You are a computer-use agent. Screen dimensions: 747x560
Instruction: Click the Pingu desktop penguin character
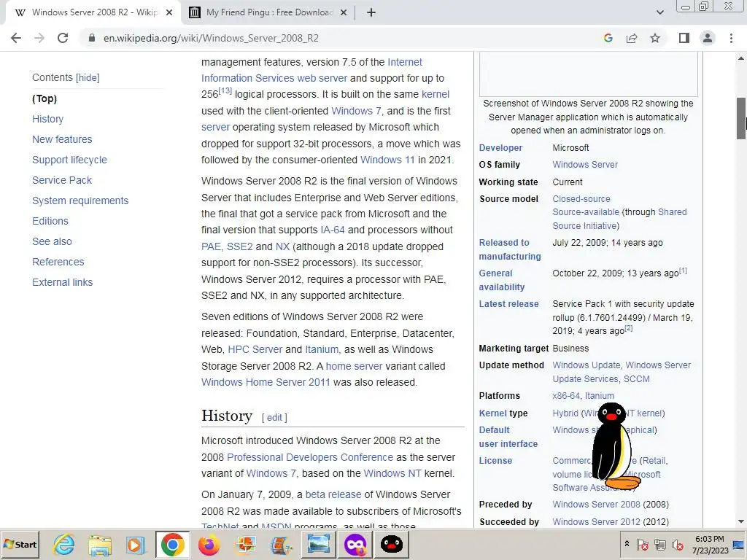614,447
